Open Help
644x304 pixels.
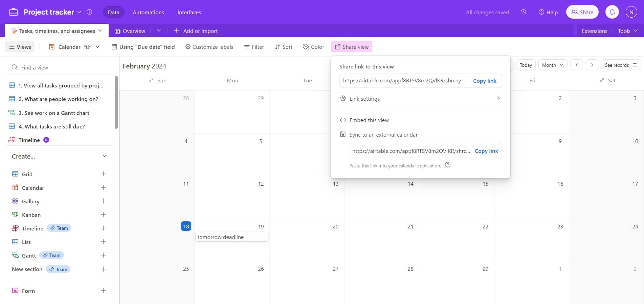548,12
